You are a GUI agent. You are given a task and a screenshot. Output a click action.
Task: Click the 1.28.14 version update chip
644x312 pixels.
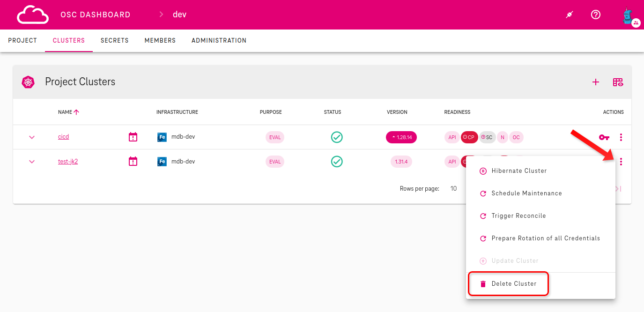point(401,137)
